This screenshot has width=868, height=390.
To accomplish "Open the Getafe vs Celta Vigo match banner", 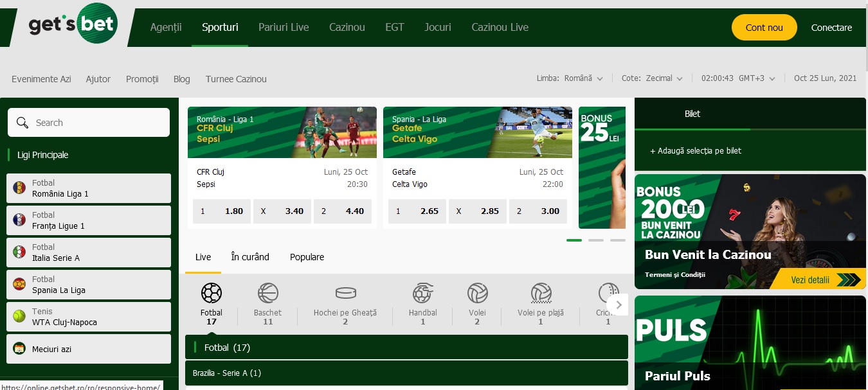I will click(478, 132).
